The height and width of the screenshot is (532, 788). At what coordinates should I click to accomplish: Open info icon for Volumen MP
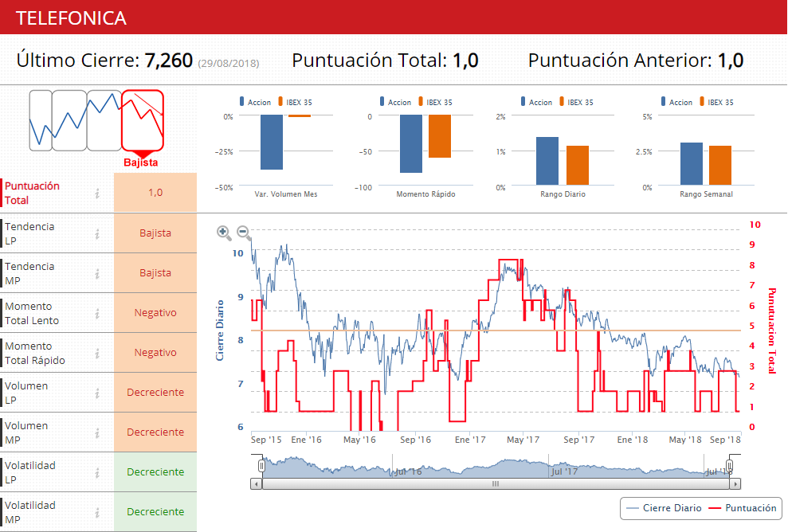(x=97, y=432)
